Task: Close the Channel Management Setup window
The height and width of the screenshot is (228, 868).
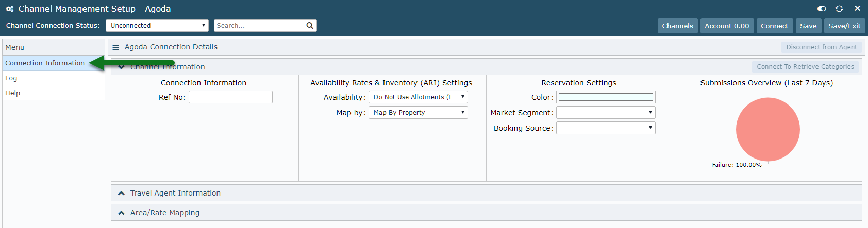Action: point(857,8)
